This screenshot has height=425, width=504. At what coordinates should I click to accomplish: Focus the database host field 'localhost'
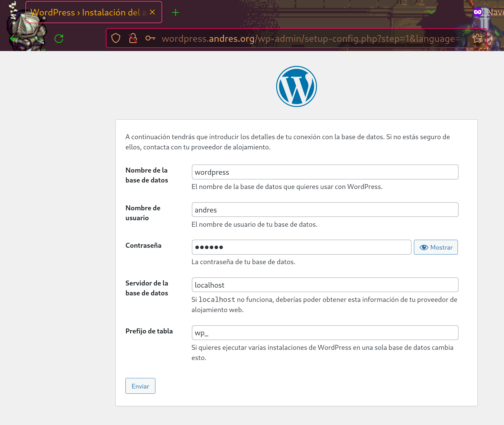(325, 285)
